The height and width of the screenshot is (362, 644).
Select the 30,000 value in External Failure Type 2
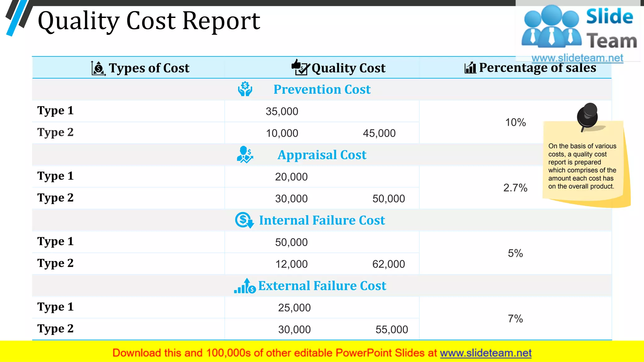point(294,330)
